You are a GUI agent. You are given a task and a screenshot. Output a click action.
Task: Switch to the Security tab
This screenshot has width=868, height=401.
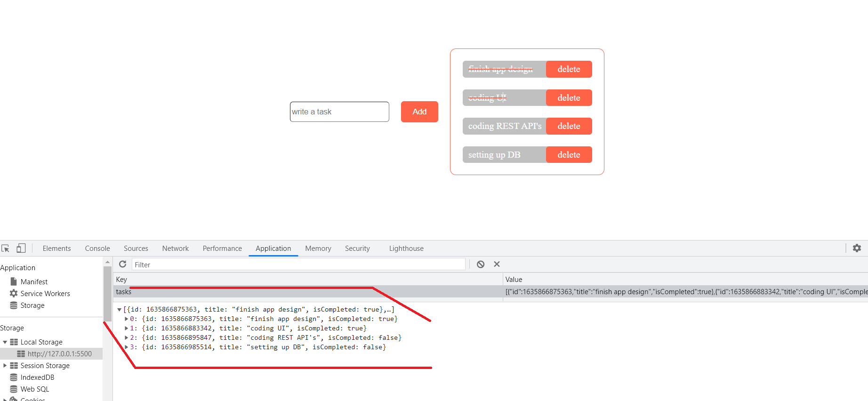[357, 248]
